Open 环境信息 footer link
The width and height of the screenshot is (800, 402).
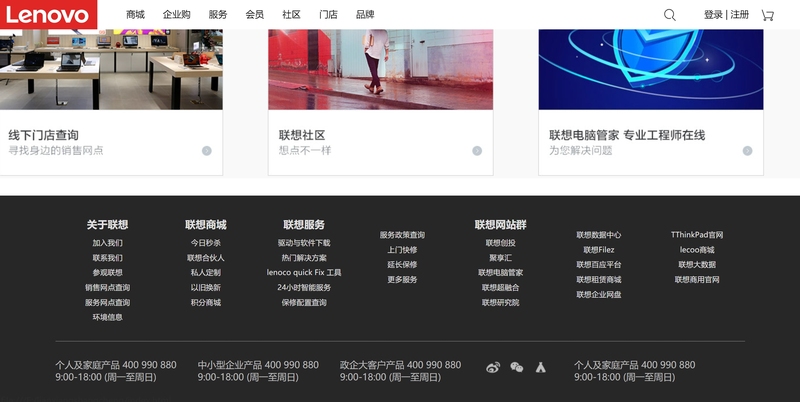point(107,317)
